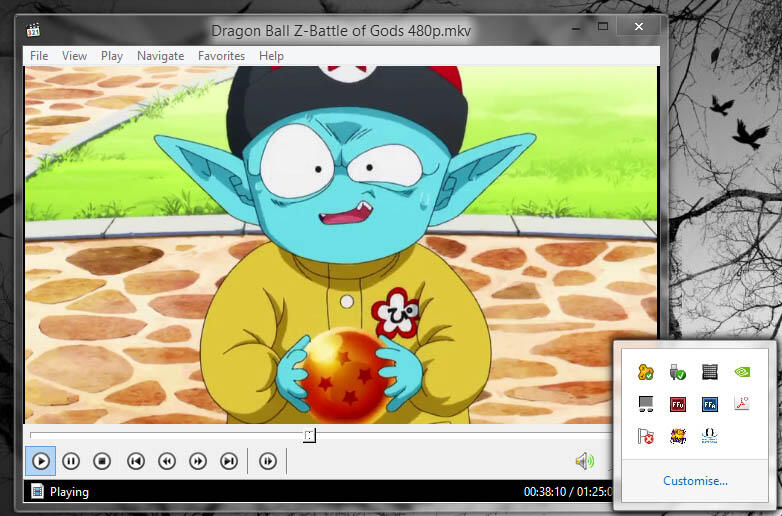Skip to previous chapter button
The height and width of the screenshot is (516, 782).
pos(136,461)
